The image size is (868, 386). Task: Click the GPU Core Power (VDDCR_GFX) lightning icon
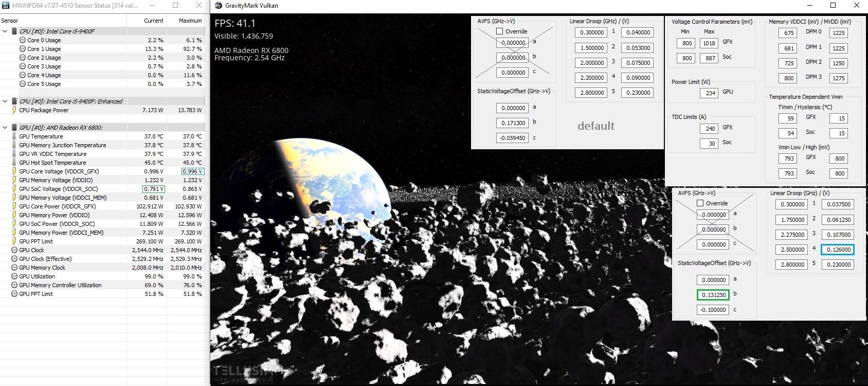click(14, 206)
